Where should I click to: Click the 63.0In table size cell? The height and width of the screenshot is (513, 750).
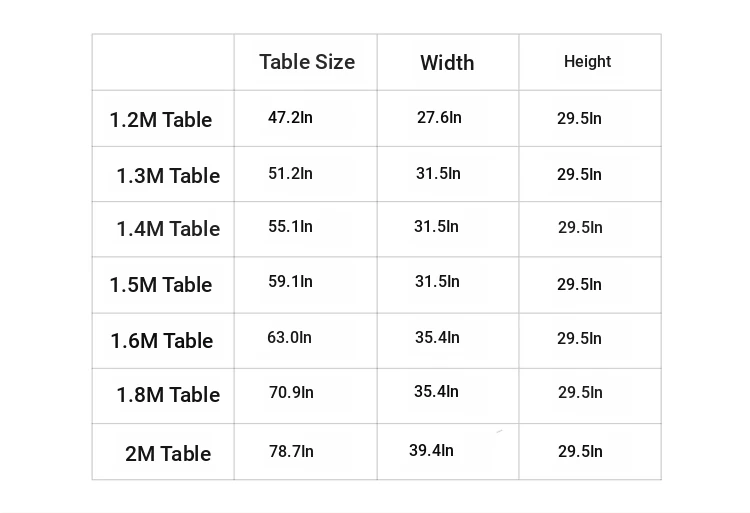(x=289, y=338)
